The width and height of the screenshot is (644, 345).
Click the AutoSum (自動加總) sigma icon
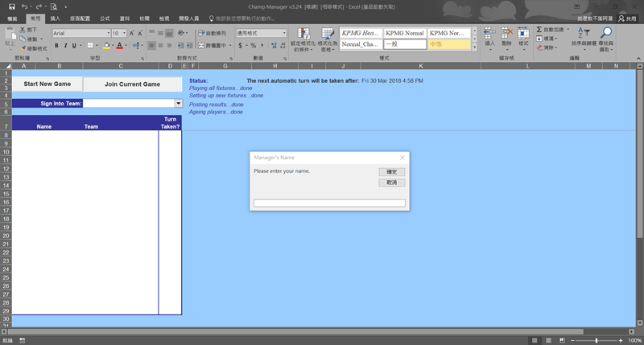[539, 30]
